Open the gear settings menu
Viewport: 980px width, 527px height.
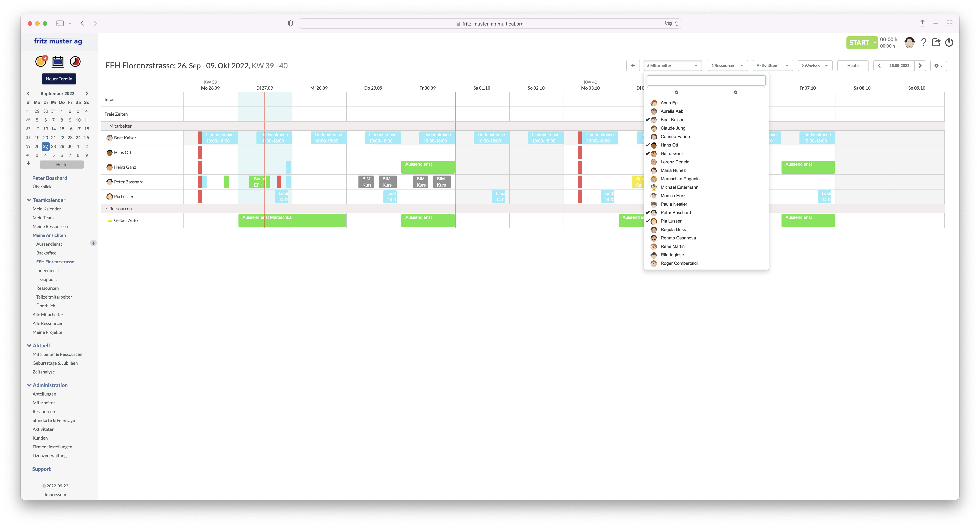[x=938, y=66]
